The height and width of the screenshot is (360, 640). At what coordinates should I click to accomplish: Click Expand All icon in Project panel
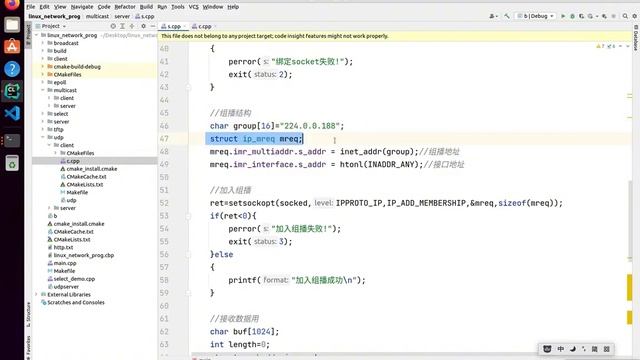tap(122, 26)
